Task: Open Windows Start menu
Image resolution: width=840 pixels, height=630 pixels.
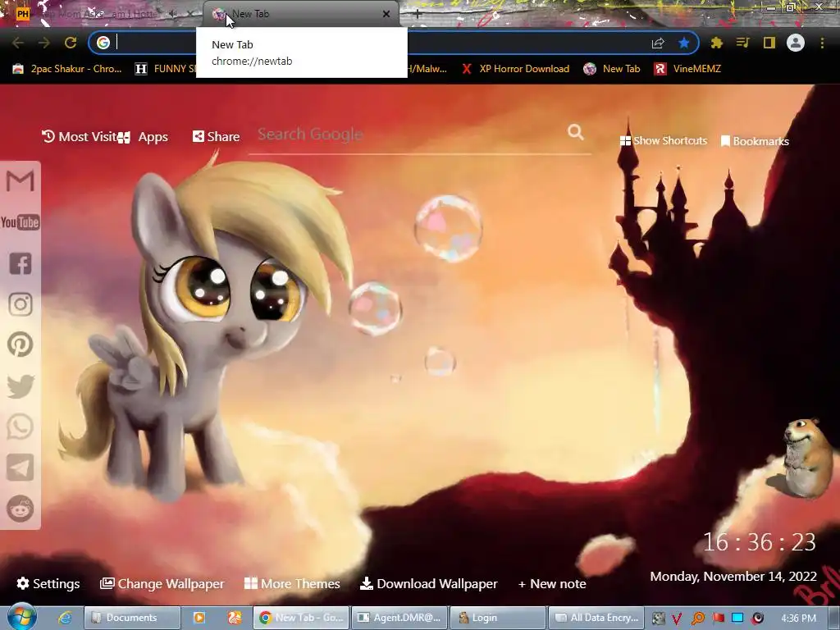Action: click(x=21, y=618)
